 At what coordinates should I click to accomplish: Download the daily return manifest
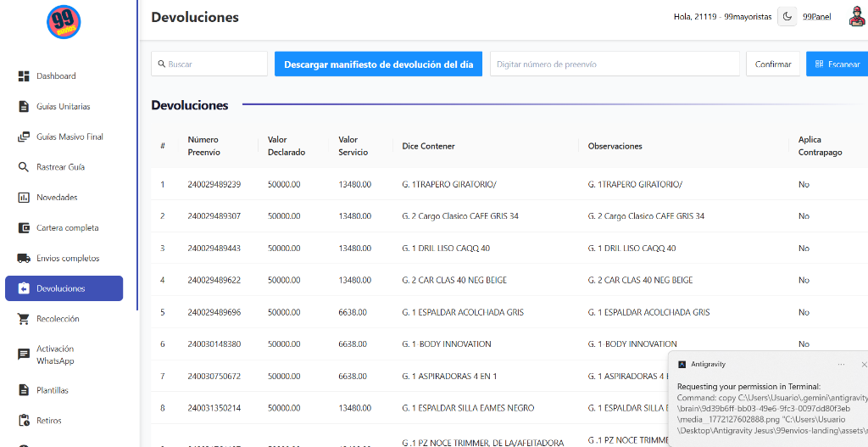pyautogui.click(x=378, y=64)
